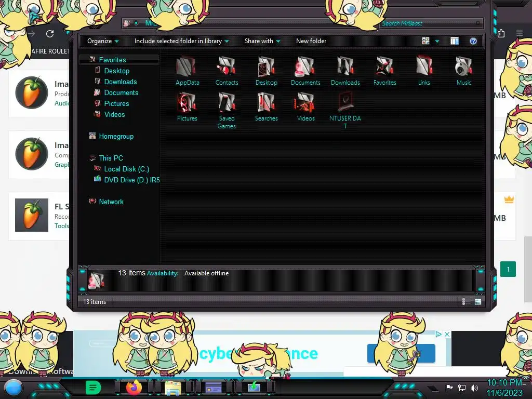This screenshot has width=532, height=399.
Task: Click the change view icon
Action: pyautogui.click(x=425, y=41)
